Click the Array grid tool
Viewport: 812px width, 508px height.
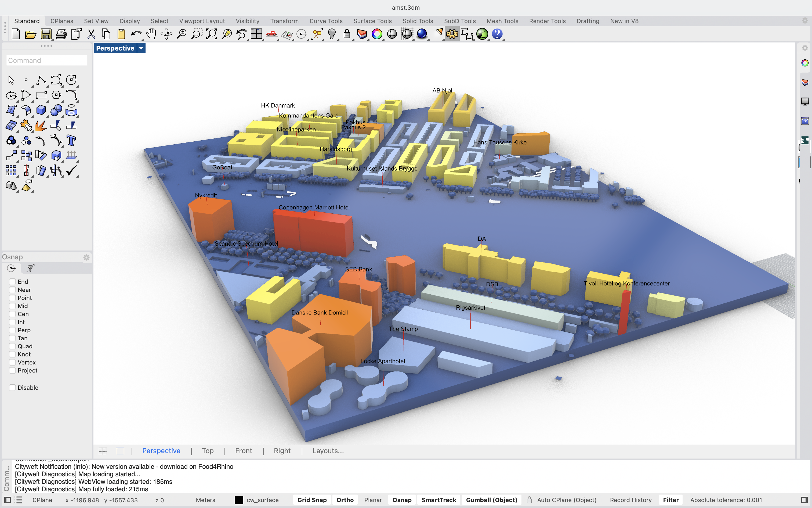pos(11,171)
